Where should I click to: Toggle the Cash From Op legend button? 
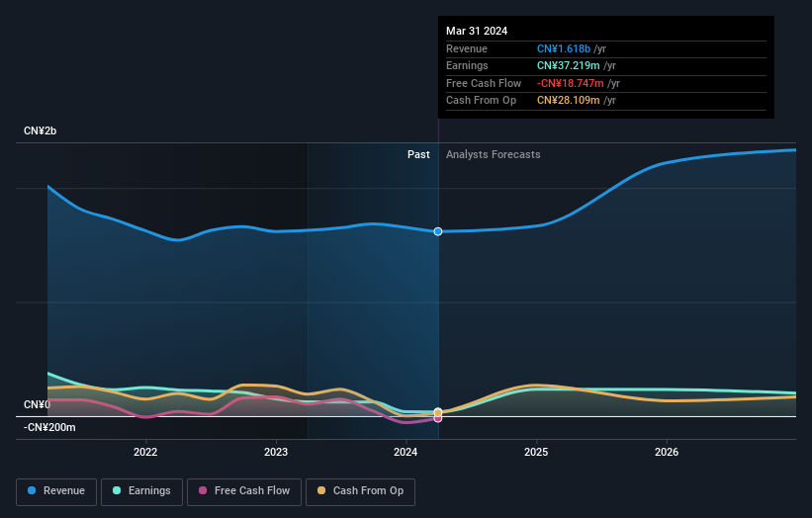[x=360, y=491]
